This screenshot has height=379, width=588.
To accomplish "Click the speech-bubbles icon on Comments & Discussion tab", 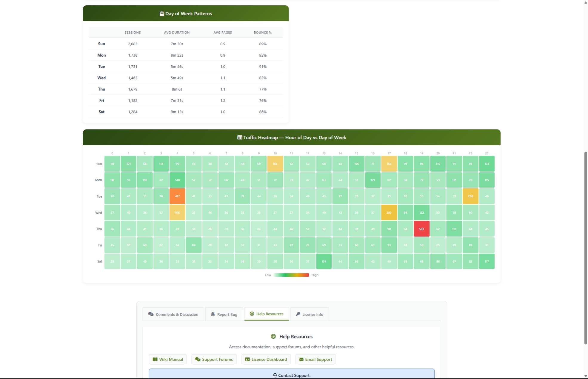I will 150,314.
